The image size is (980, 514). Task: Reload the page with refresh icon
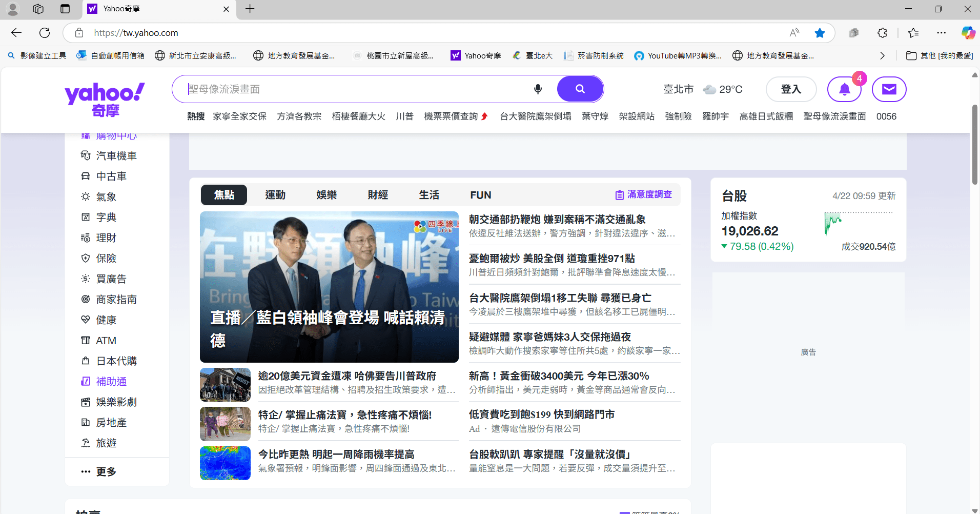click(45, 33)
